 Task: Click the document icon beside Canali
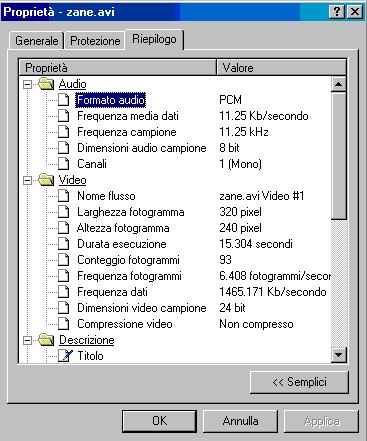coord(64,164)
